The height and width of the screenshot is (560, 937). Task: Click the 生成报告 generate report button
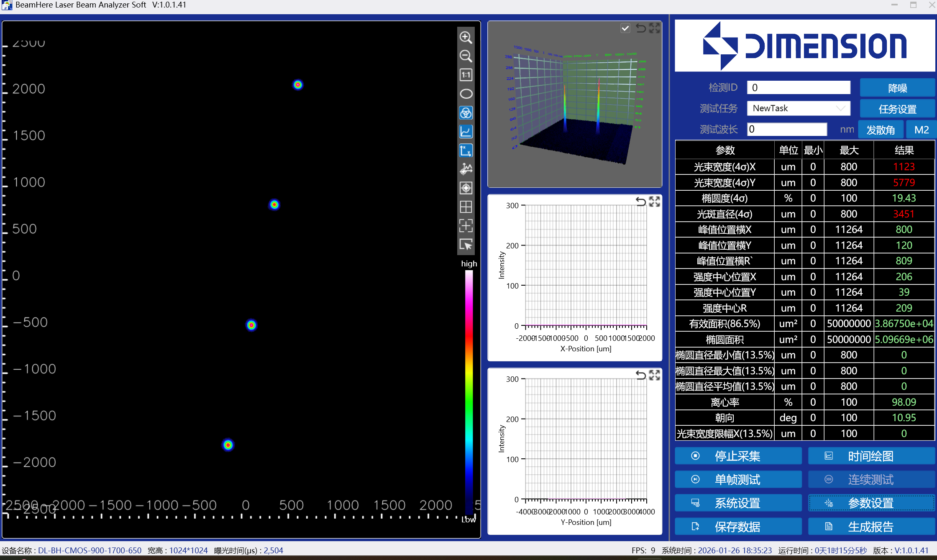[x=870, y=527]
